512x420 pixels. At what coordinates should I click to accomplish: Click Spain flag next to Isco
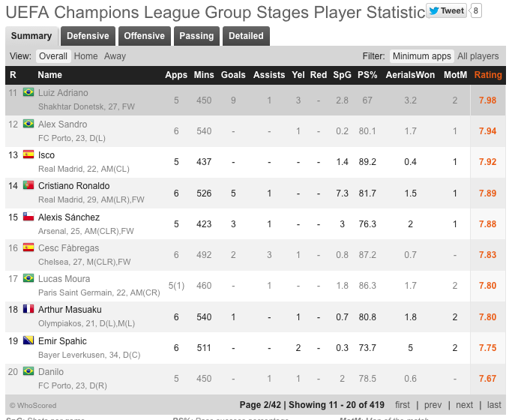point(28,155)
